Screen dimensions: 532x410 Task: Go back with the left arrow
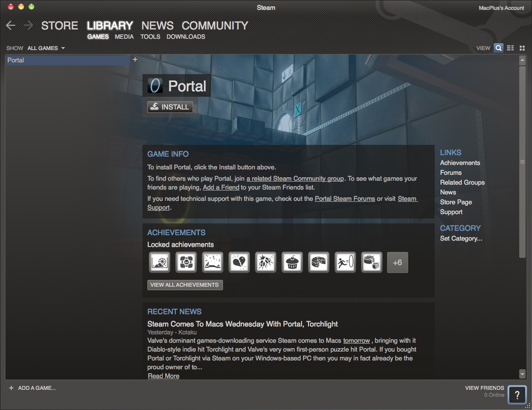tap(11, 26)
